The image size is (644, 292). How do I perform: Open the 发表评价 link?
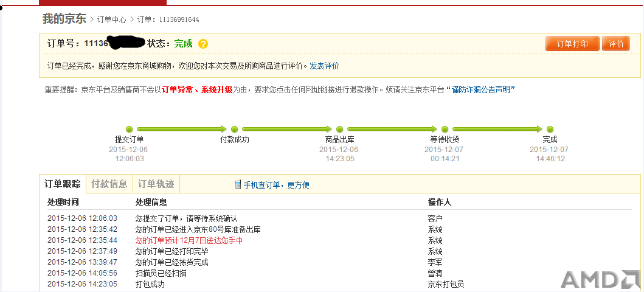point(324,66)
